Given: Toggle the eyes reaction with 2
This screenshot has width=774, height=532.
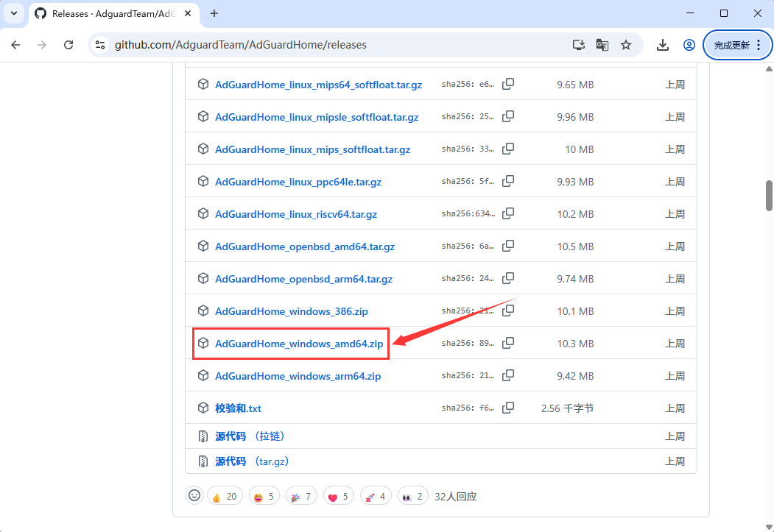Looking at the screenshot, I should [x=413, y=496].
